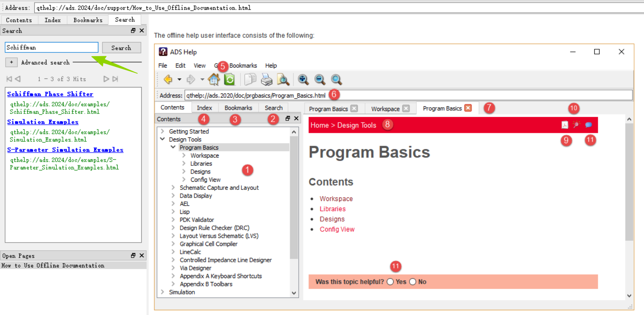
Task: Click the copy pages icon in toolbar
Action: (250, 79)
